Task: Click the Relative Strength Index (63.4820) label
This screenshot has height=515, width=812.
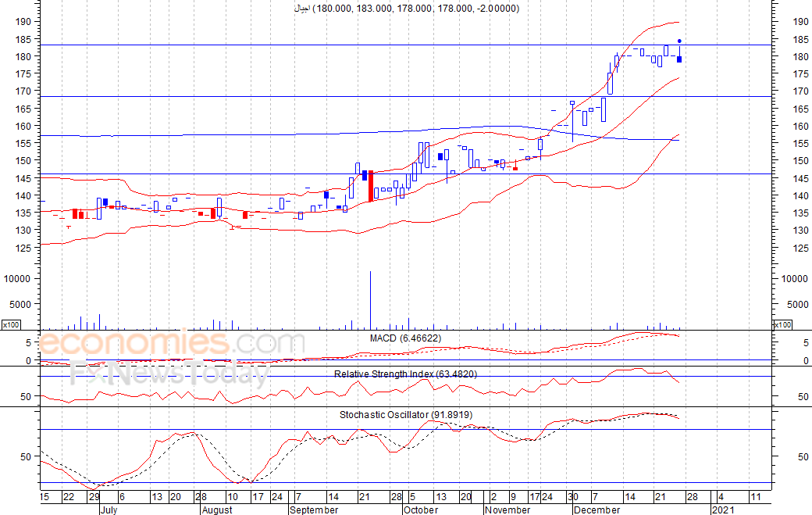Action: click(x=405, y=374)
